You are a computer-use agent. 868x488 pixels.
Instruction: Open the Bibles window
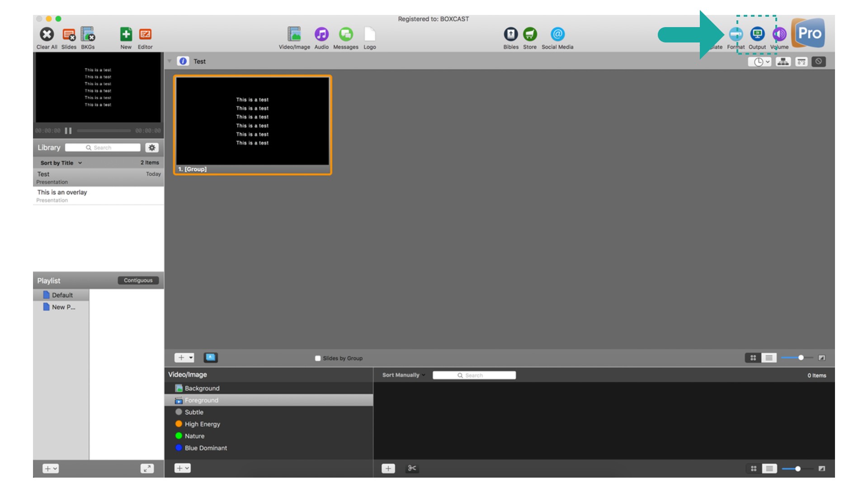(x=510, y=34)
